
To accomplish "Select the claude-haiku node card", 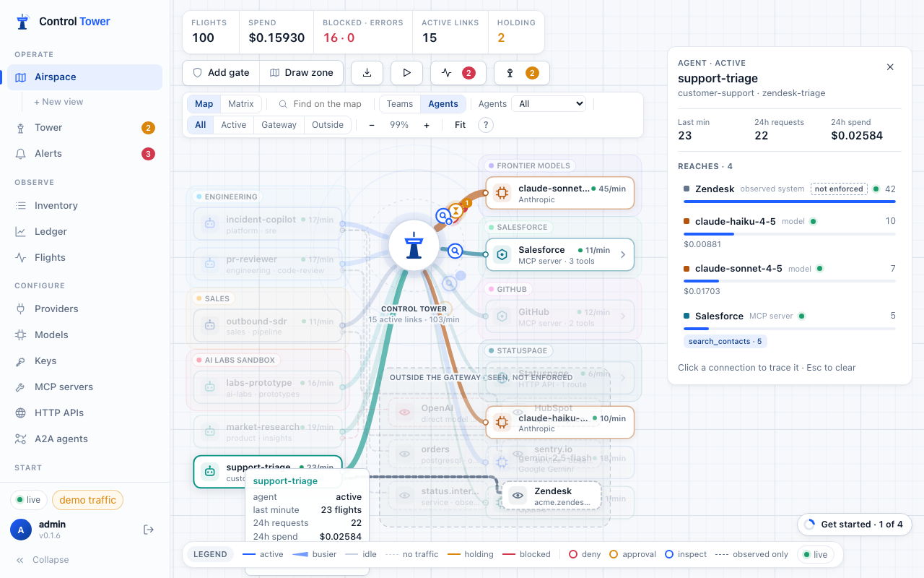I will 560,423.
